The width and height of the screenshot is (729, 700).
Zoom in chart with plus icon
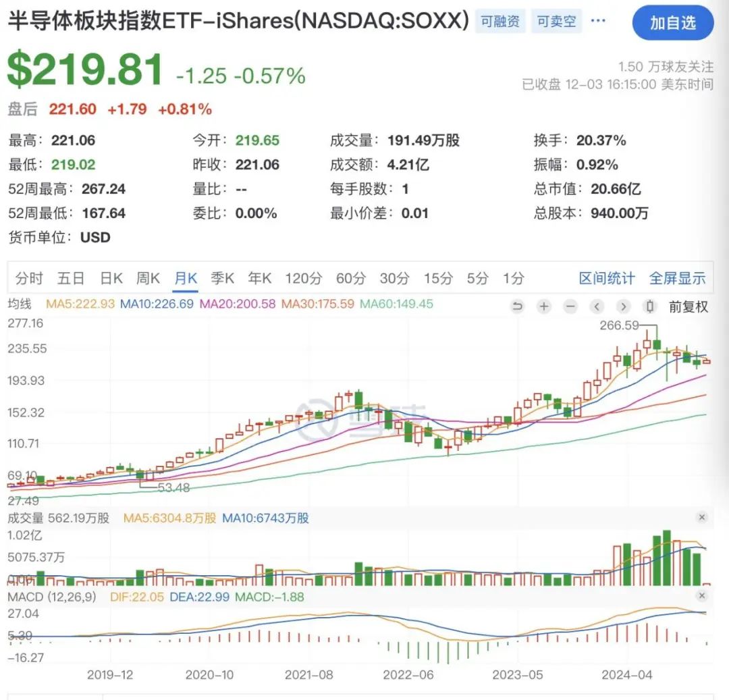coord(544,306)
